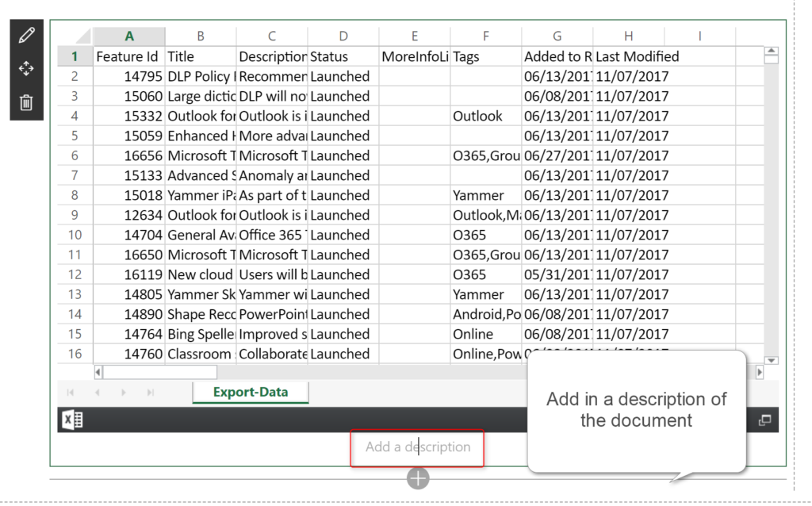Select column H header

(629, 36)
